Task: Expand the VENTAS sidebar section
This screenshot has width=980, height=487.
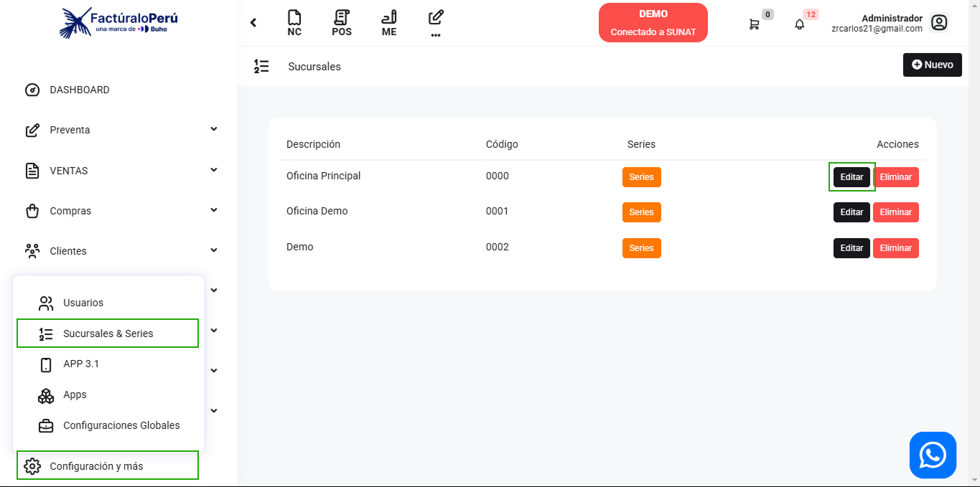Action: 213,170
